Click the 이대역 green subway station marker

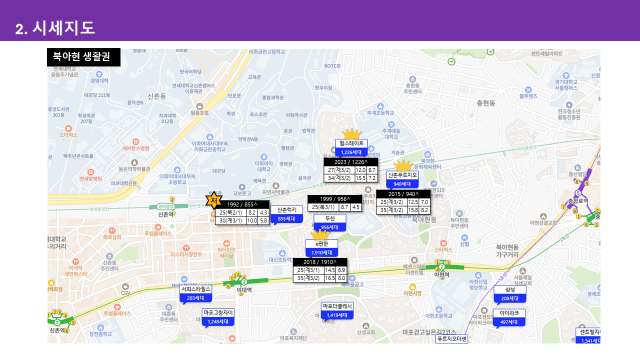click(x=244, y=282)
